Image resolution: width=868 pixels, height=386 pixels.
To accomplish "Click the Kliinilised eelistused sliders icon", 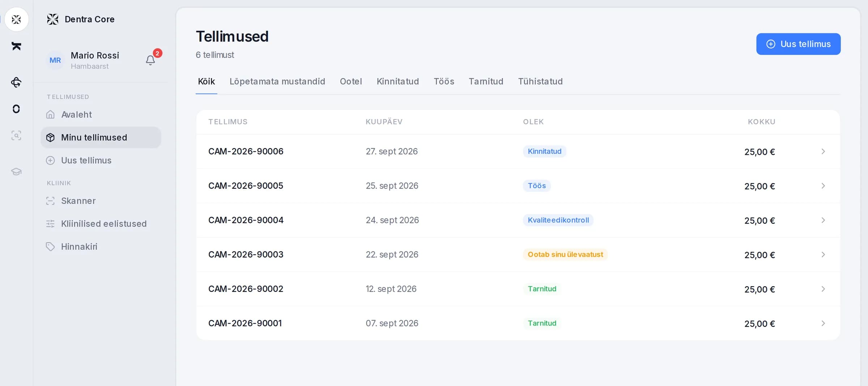I will [50, 224].
